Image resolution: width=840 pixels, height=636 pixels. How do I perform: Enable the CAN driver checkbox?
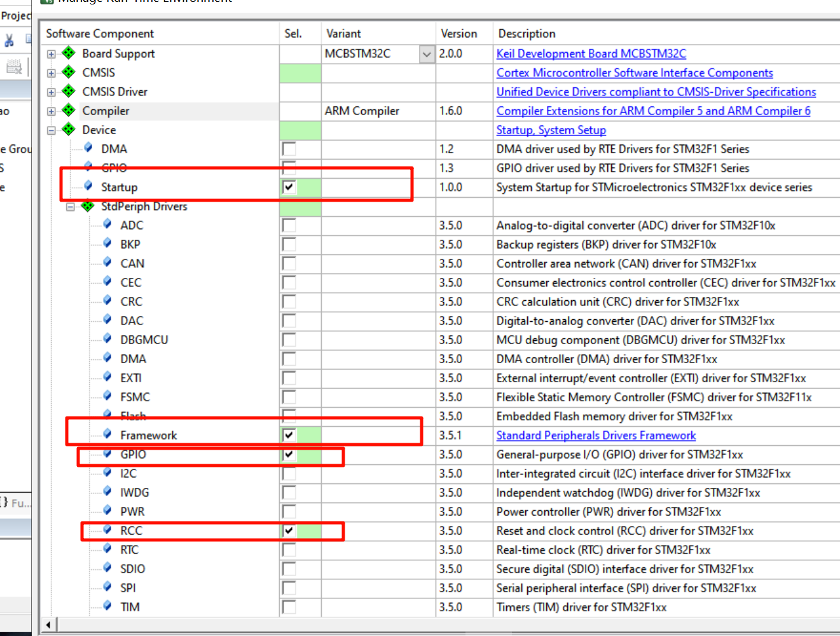click(289, 263)
